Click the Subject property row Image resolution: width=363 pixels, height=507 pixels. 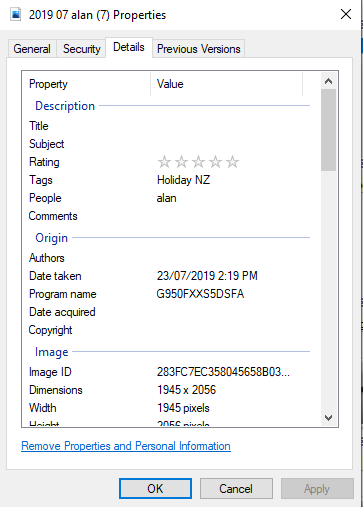coord(169,144)
